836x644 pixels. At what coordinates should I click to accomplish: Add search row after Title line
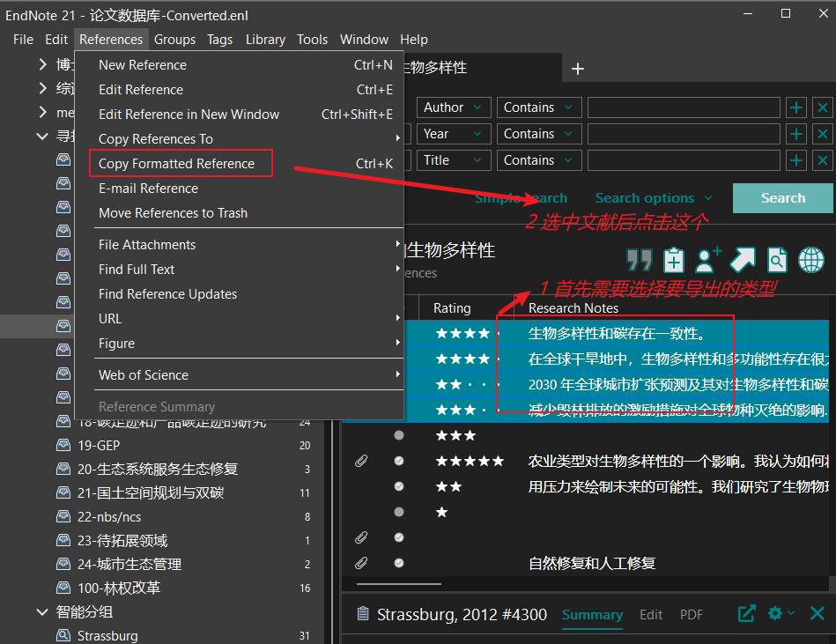(796, 160)
